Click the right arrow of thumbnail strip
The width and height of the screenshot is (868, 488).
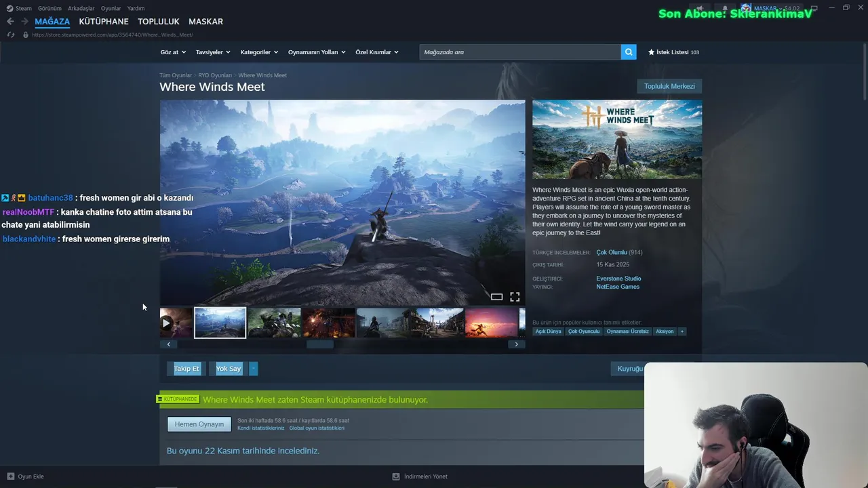pos(516,344)
